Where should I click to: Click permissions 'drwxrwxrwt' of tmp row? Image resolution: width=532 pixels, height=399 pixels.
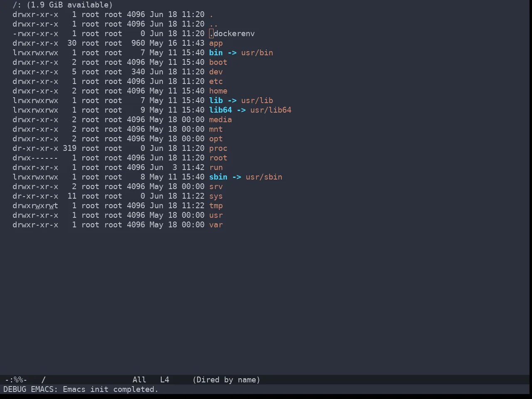[35, 206]
